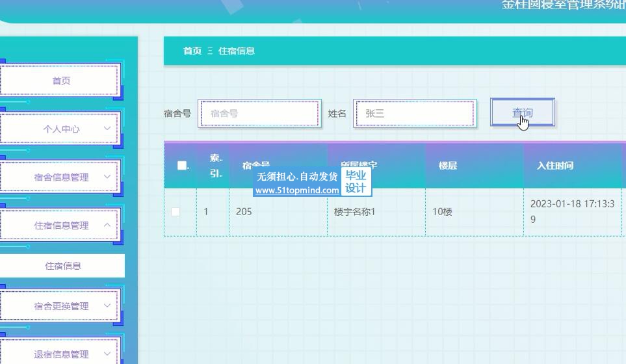
Task: Click the 楼层 column header
Action: click(448, 166)
